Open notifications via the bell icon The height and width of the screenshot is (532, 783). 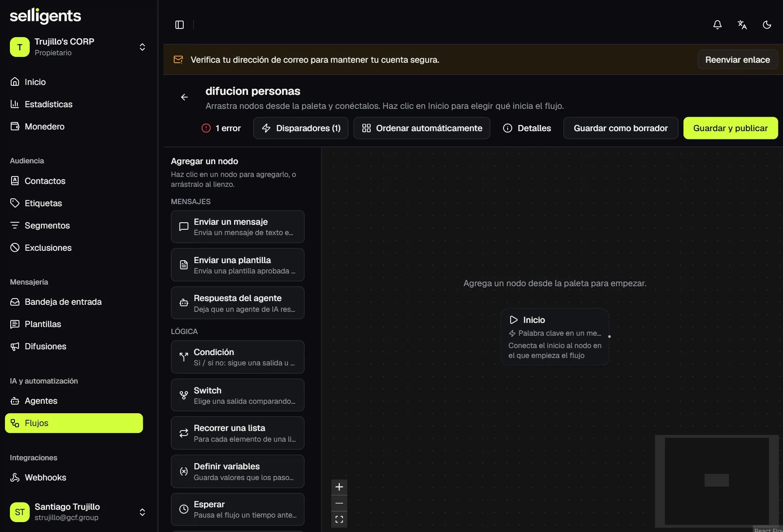tap(717, 25)
